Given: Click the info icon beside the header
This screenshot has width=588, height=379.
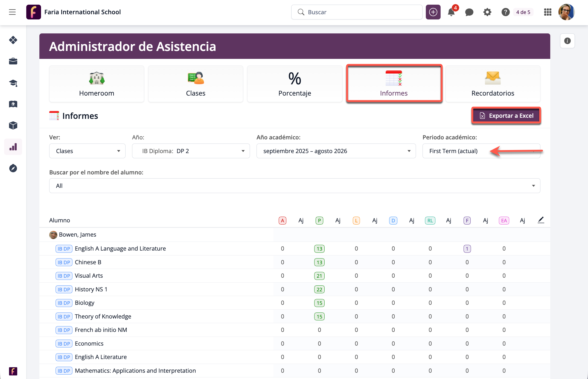Looking at the screenshot, I should (567, 41).
